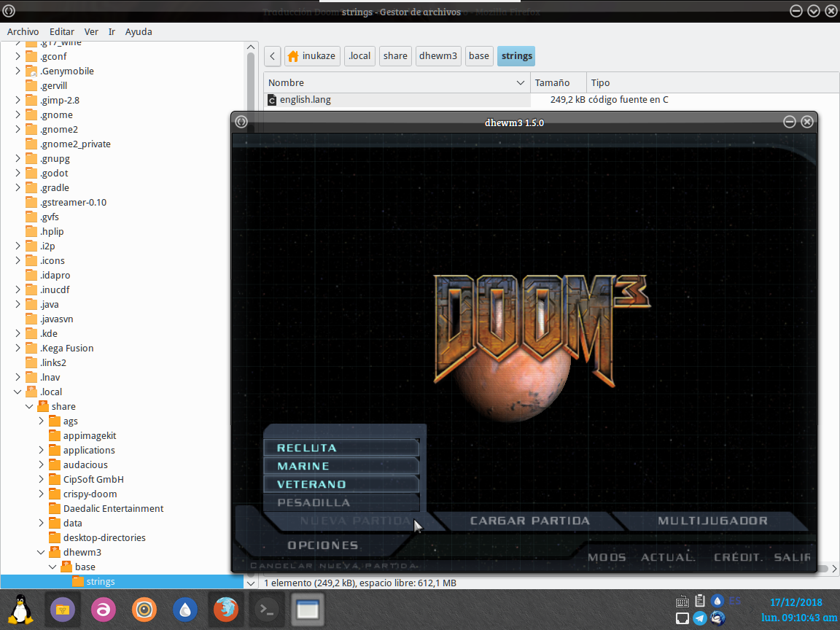Viewport: 840px width, 630px height.
Task: Click the desktop-directories folder icon
Action: (x=55, y=537)
